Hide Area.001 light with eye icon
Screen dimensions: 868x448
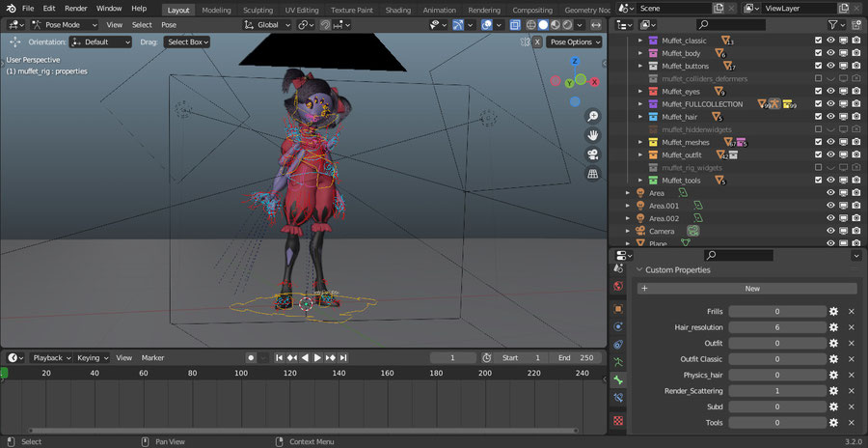coord(831,206)
